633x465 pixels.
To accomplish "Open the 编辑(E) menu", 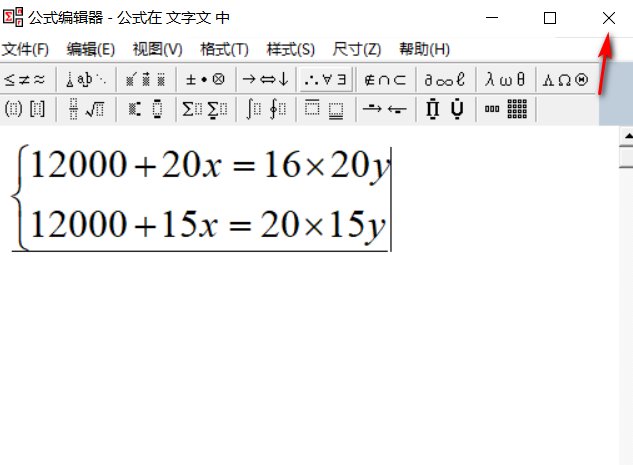I will coord(91,49).
